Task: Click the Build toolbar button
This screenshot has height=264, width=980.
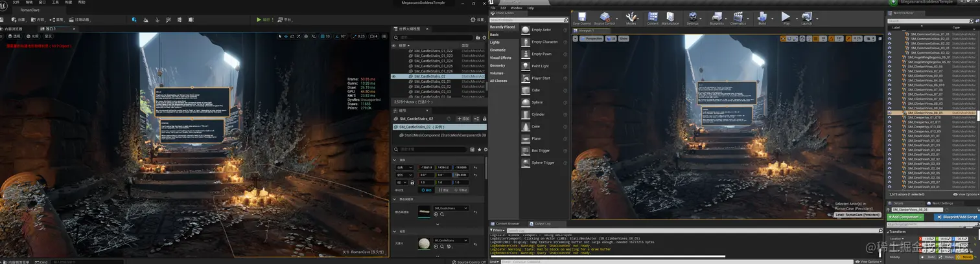Action: (x=762, y=17)
